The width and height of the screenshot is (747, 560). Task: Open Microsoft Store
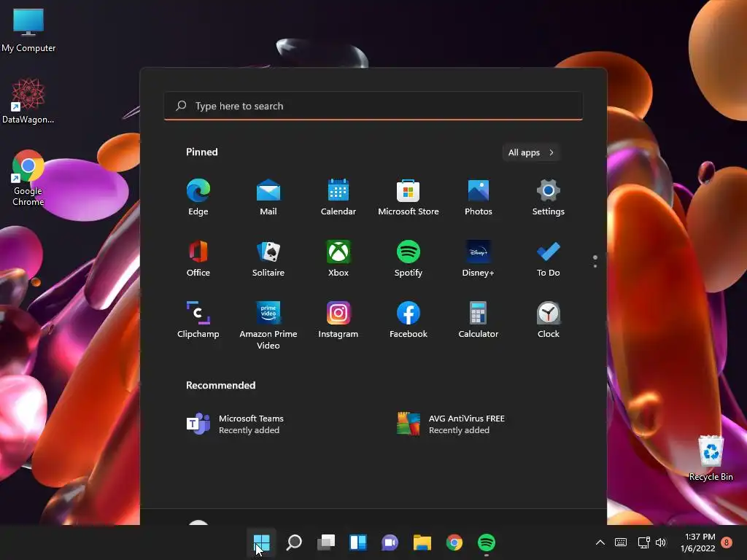409,197
